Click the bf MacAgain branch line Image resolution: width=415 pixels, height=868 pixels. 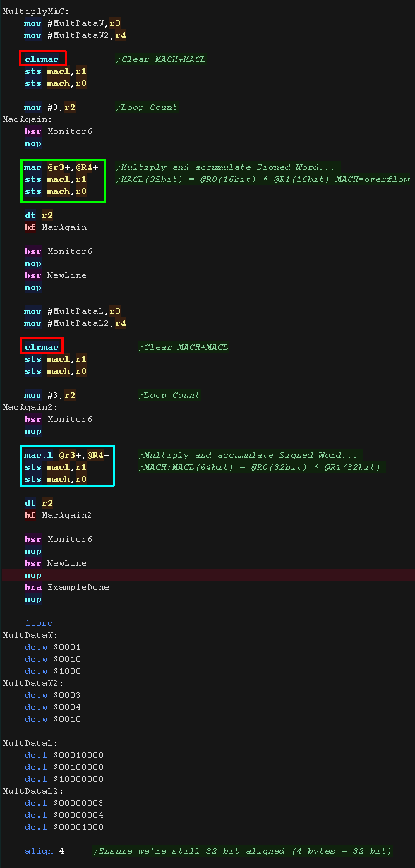56,227
